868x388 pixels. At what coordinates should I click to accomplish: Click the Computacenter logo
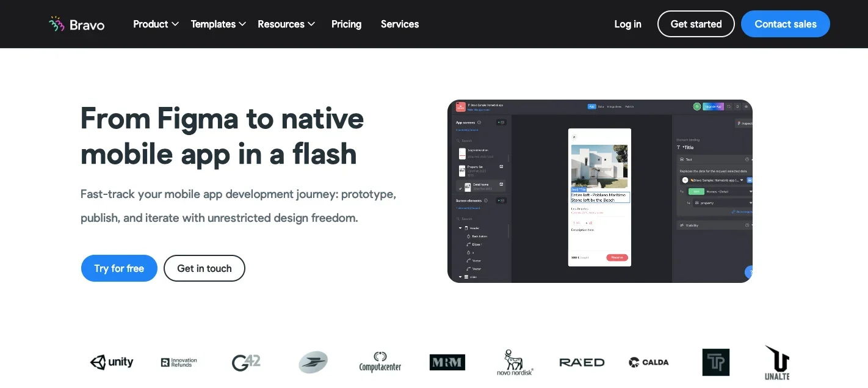click(x=380, y=362)
